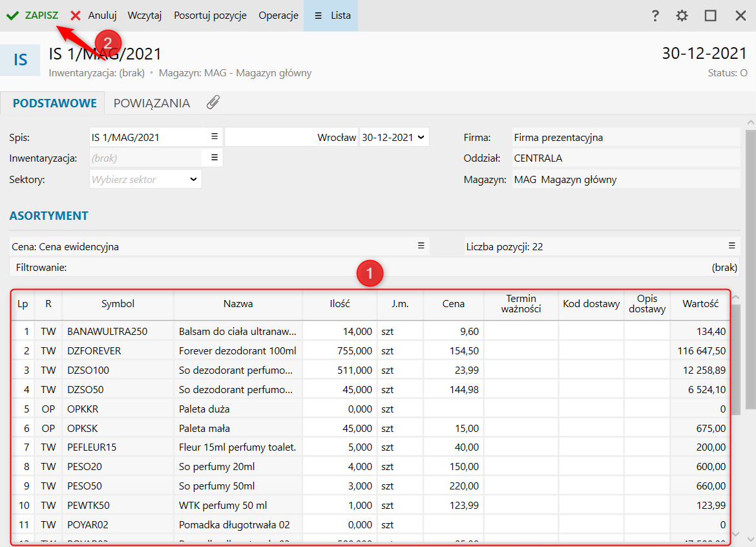Open the Liczba pozycji menu icon

(731, 246)
